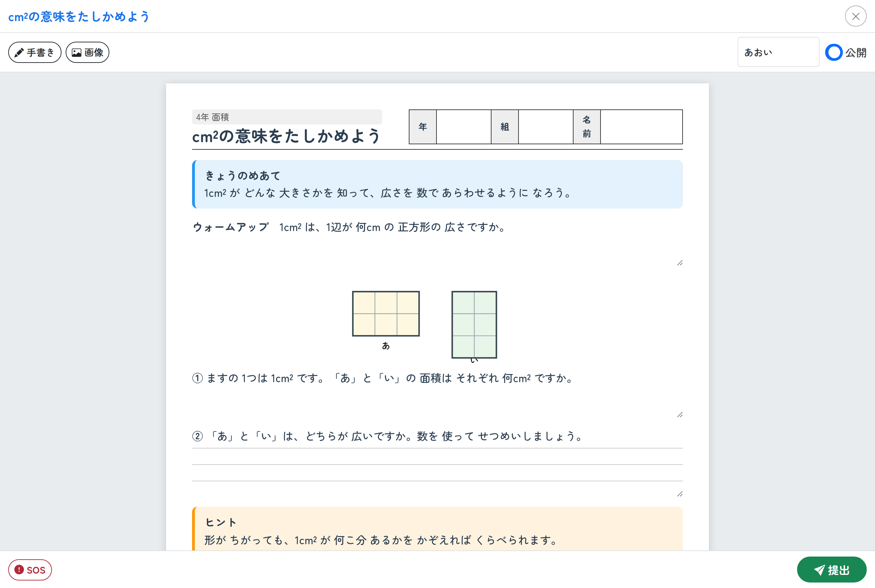Open the 画像 image insert tool

pyautogui.click(x=87, y=52)
